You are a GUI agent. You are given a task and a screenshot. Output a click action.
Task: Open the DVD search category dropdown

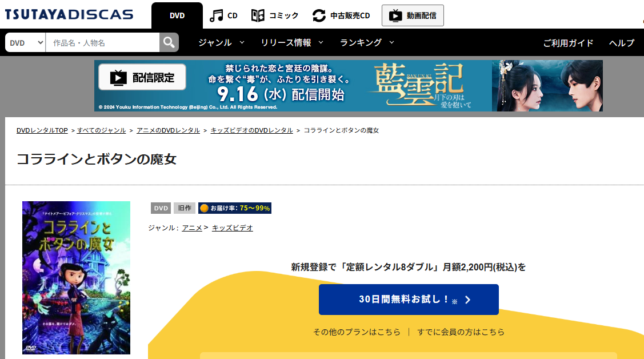[x=26, y=42]
